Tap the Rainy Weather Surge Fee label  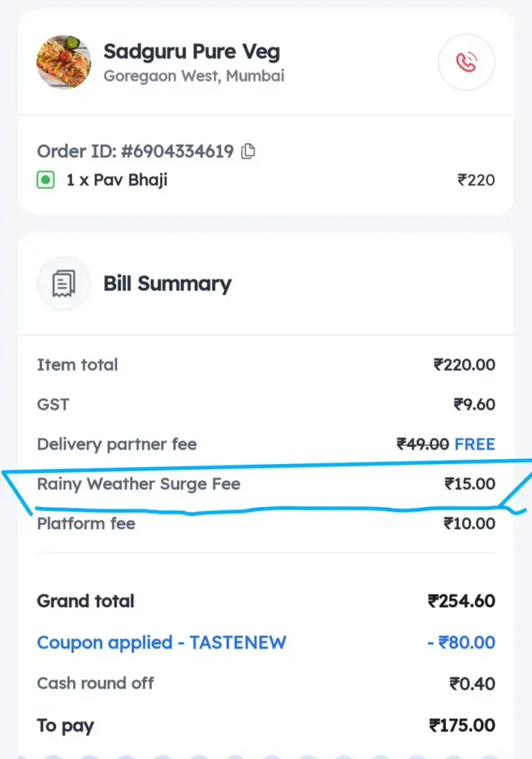click(139, 485)
